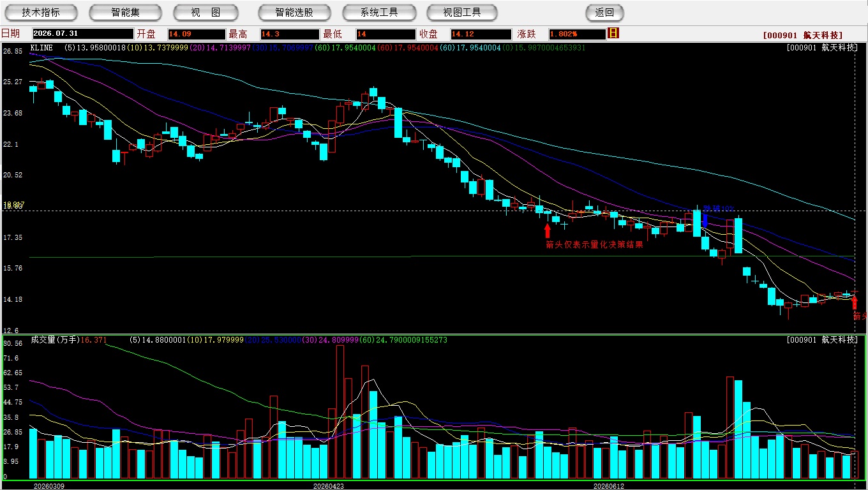Click the 20260423 date label on the time axis
The height and width of the screenshot is (490, 868).
tap(329, 486)
